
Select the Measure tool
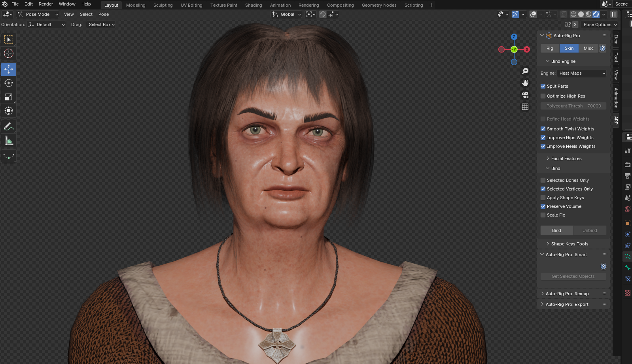9,141
